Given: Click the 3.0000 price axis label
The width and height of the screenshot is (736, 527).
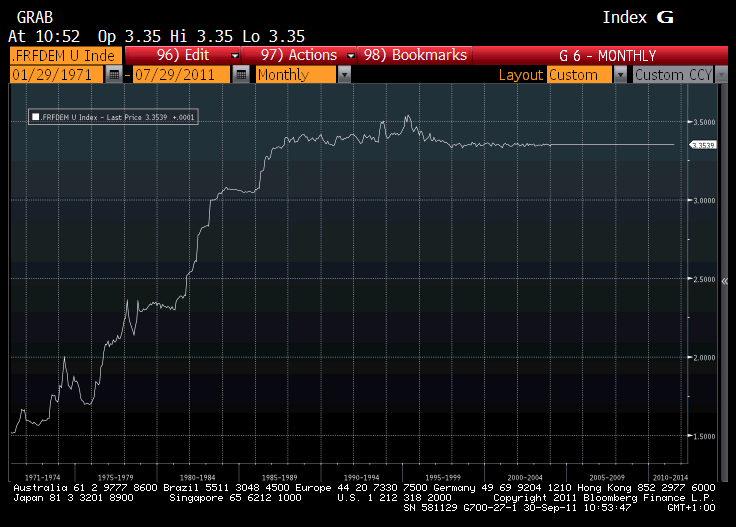Looking at the screenshot, I should tap(704, 200).
